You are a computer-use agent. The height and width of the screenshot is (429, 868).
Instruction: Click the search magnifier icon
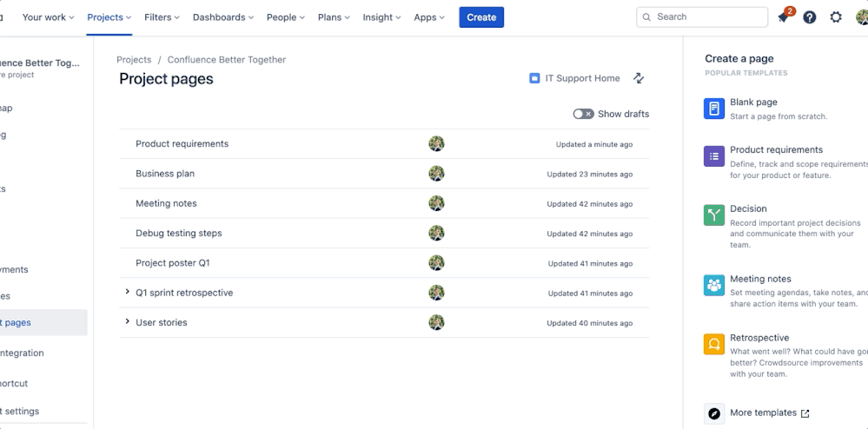pyautogui.click(x=646, y=17)
